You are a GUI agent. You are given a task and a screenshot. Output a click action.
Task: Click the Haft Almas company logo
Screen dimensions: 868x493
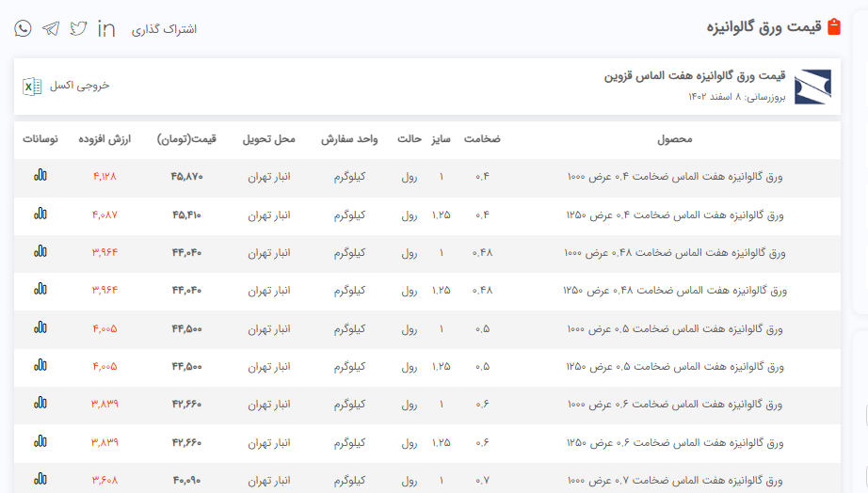click(812, 86)
